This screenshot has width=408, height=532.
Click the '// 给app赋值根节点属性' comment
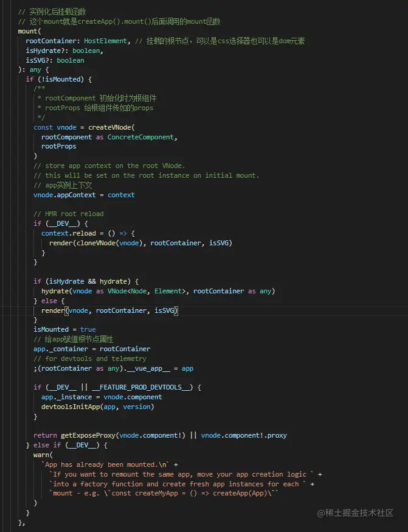coord(73,339)
